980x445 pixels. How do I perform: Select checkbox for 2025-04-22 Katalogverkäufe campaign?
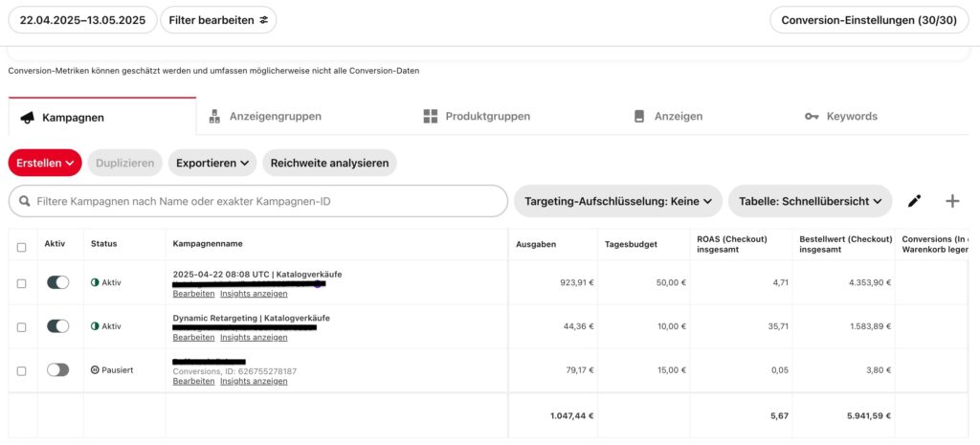[22, 283]
